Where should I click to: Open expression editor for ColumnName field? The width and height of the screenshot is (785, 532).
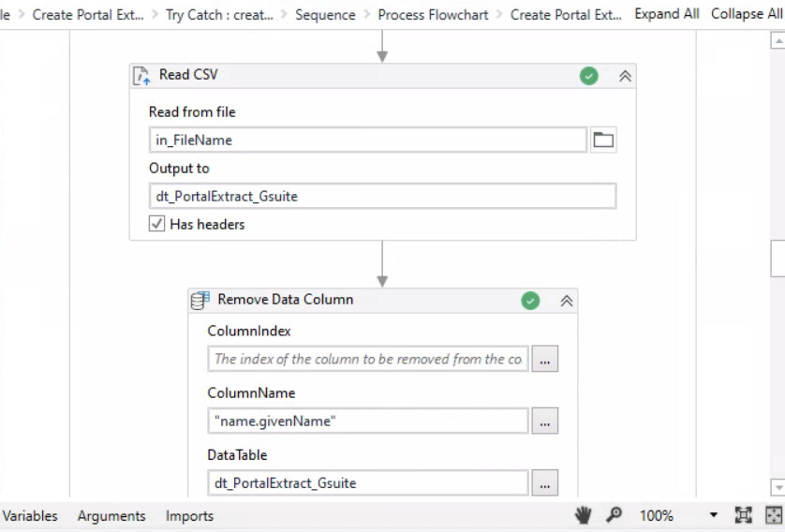point(545,421)
